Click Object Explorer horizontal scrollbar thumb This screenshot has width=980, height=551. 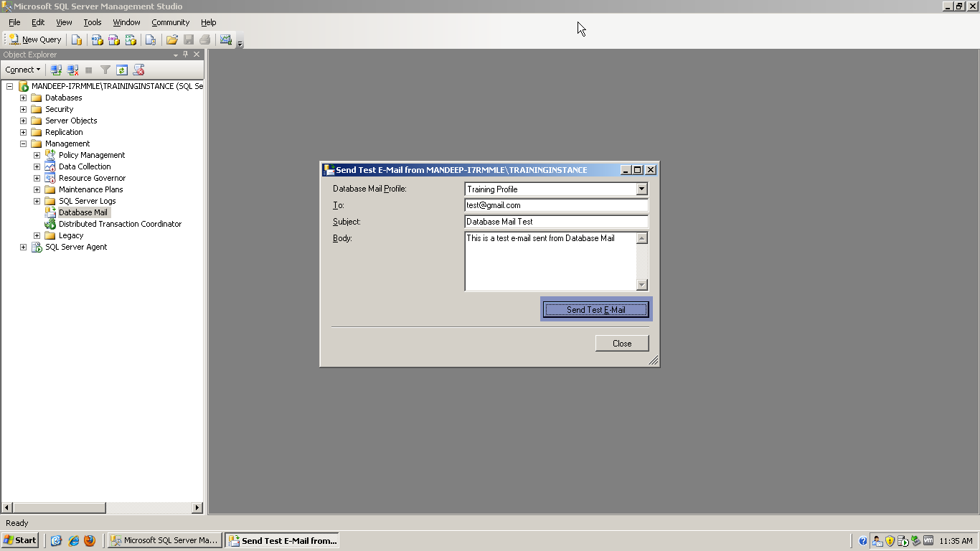click(x=60, y=508)
